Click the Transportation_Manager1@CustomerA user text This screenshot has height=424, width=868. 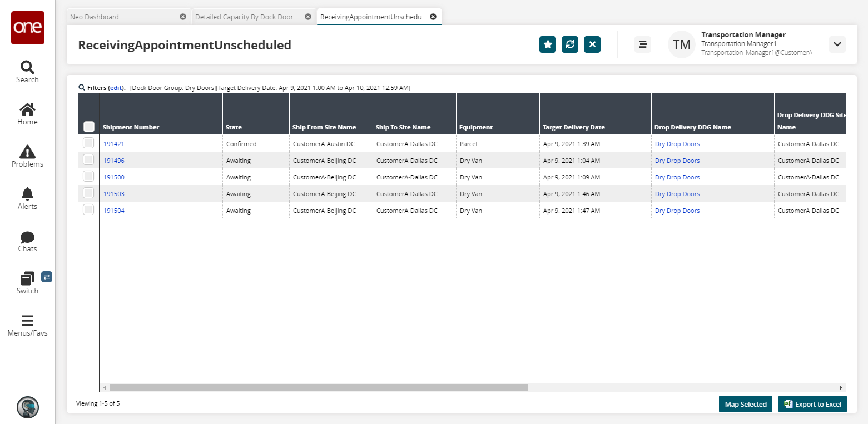coord(757,53)
